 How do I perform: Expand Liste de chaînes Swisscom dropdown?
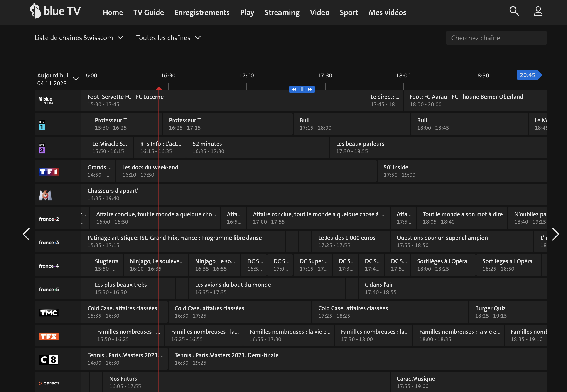(x=79, y=38)
